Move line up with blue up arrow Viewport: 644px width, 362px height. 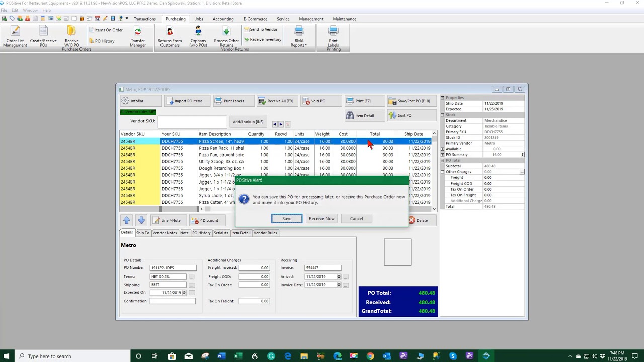pos(127,220)
